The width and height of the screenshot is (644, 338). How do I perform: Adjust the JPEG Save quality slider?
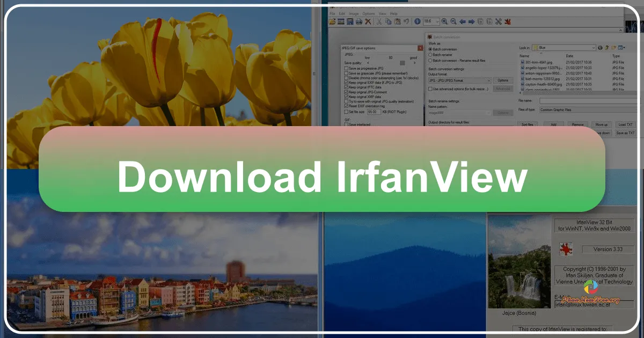(x=402, y=63)
